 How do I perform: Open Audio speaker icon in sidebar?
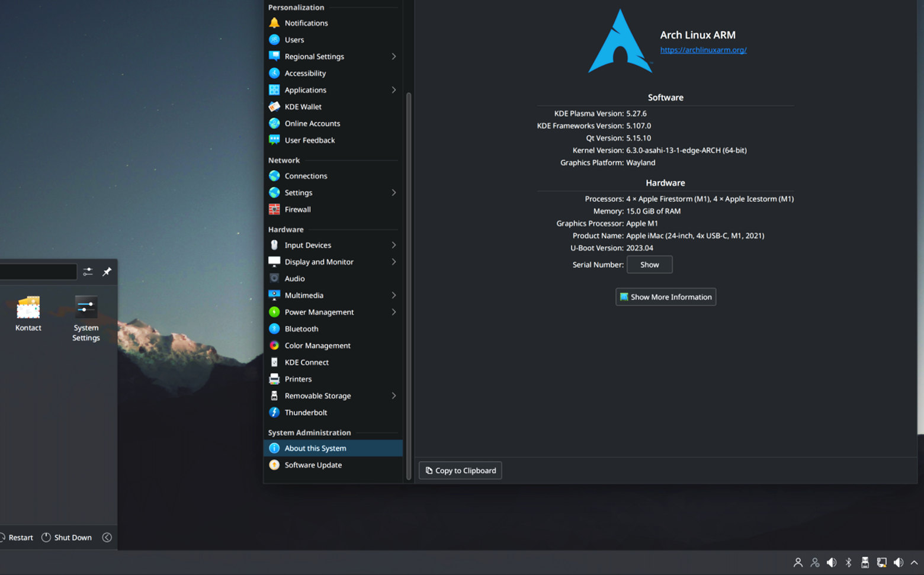274,278
